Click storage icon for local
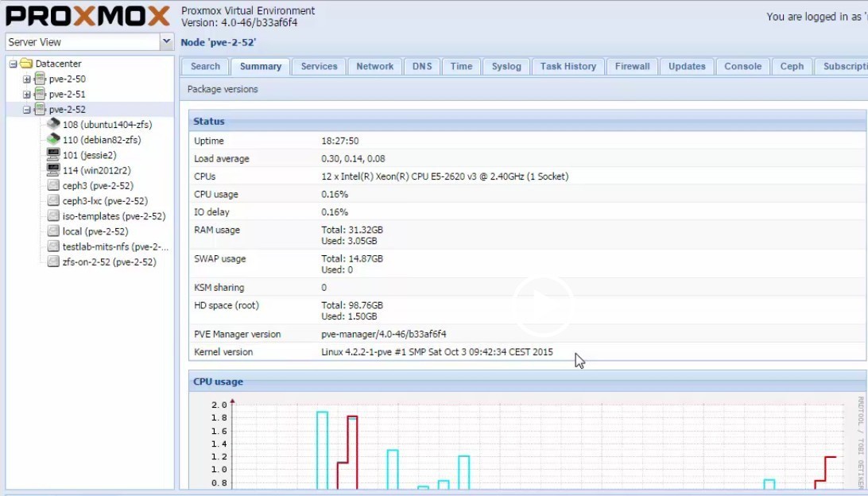Viewport: 868px width, 496px height. tap(53, 231)
